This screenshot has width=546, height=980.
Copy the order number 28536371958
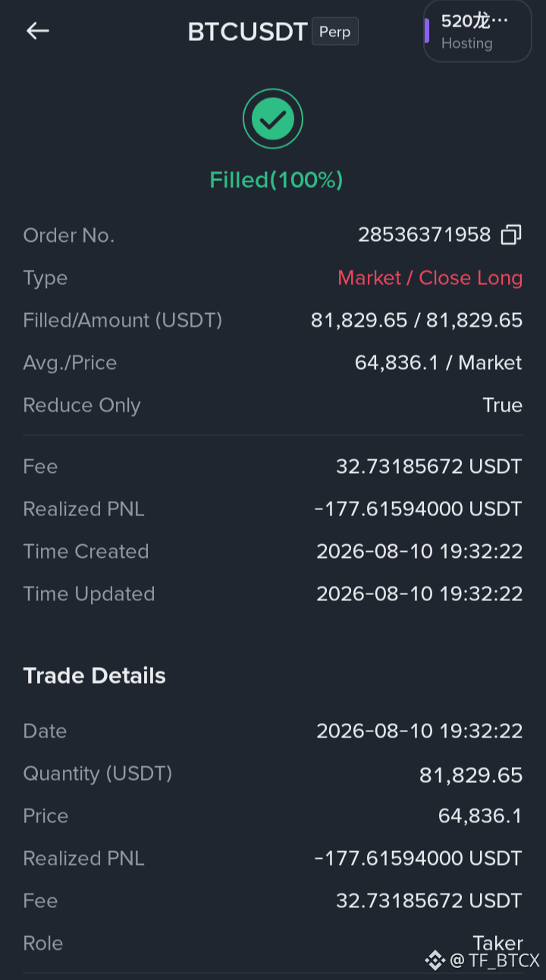(511, 235)
